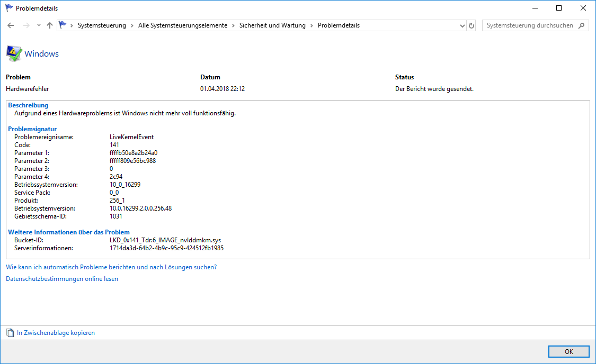Screen dimensions: 596x364
Task: Click Weitere Informationen über das Problem heading
Action: (x=69, y=232)
